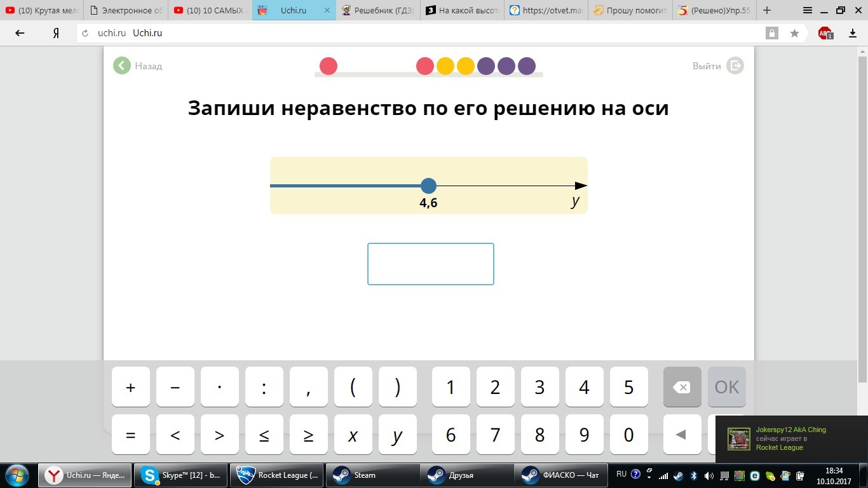
Task: Open the RU language selector in the tray
Action: pyautogui.click(x=621, y=473)
